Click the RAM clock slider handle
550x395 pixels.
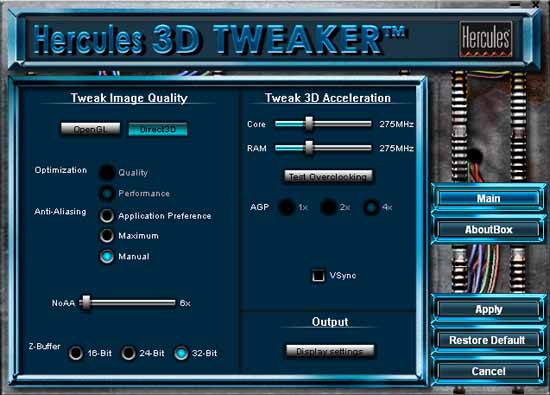309,148
